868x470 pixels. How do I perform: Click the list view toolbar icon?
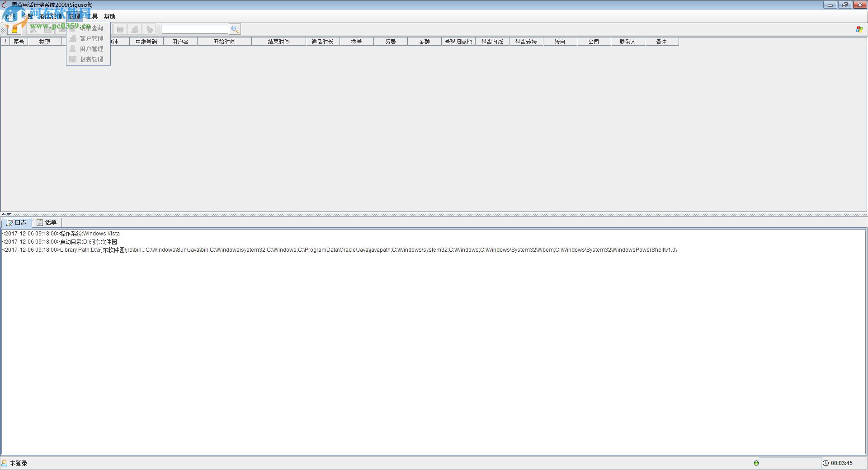(x=120, y=29)
